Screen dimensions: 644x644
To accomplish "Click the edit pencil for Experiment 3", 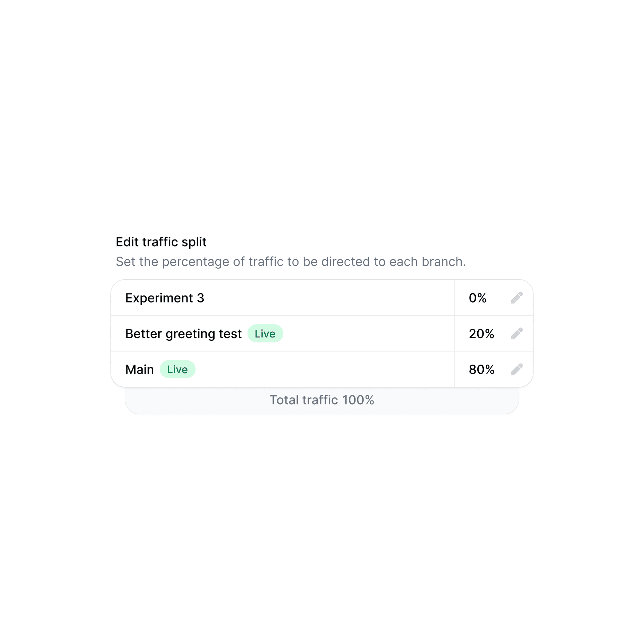I will tap(517, 298).
